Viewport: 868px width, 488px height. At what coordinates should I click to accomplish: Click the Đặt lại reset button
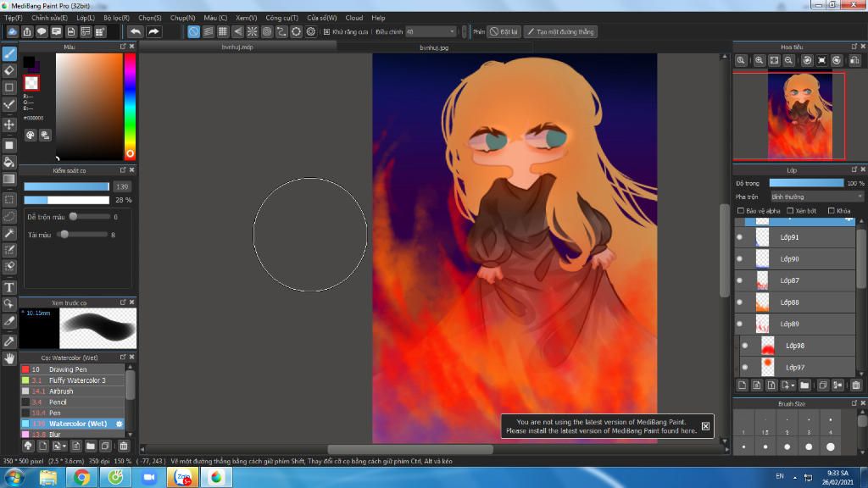click(x=504, y=32)
